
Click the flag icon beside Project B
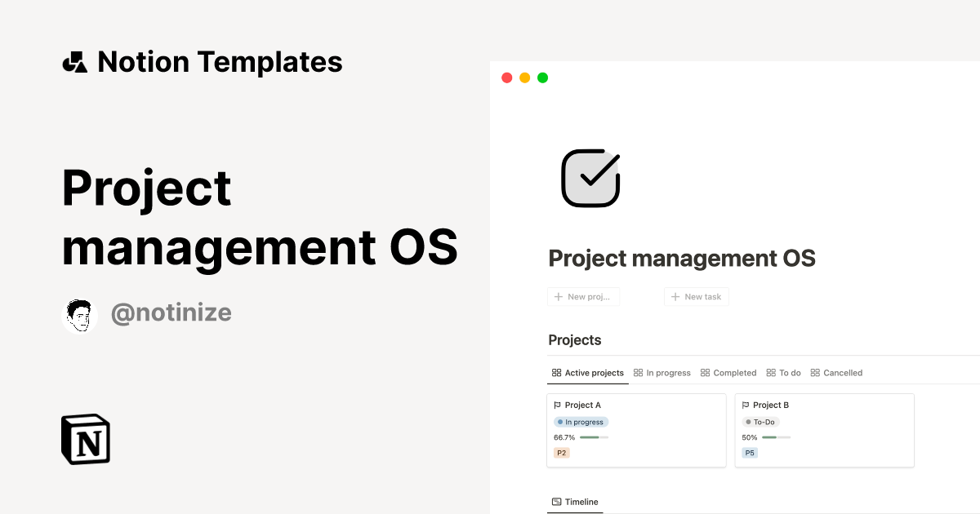pos(746,405)
